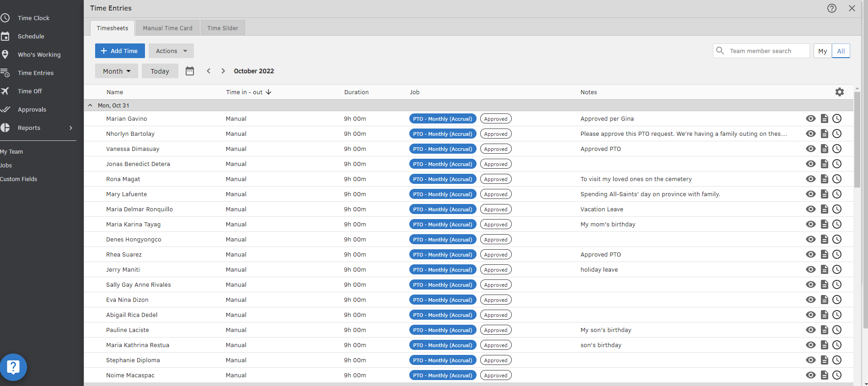Toggle eye icon for Nhorlyn Bartolay entry
Image resolution: width=868 pixels, height=386 pixels.
point(810,134)
